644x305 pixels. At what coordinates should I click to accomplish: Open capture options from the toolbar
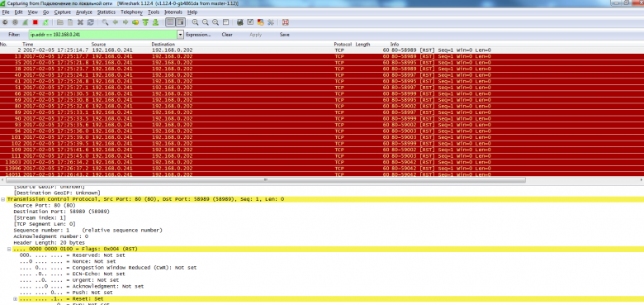coord(15,22)
